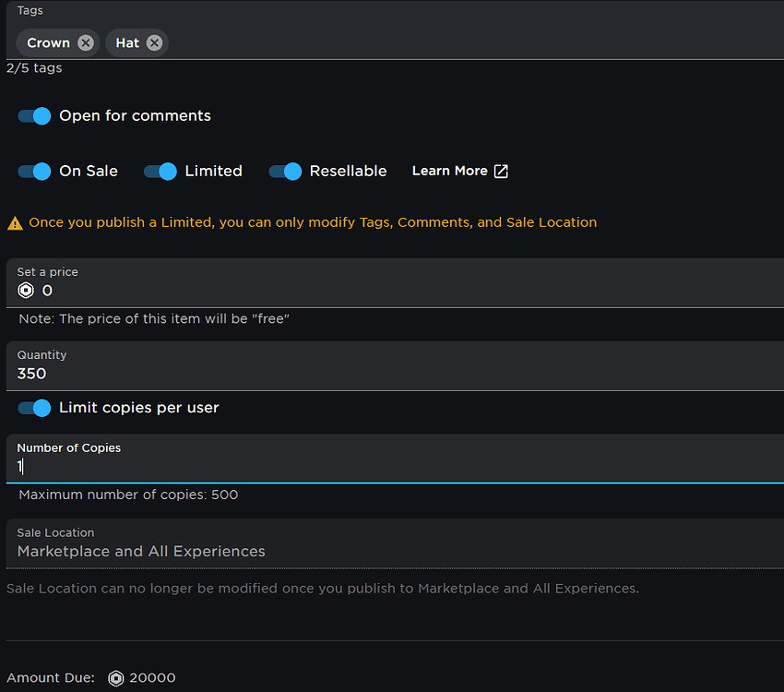Click the Robux icon next to Amount Due
The height and width of the screenshot is (692, 784).
pos(115,677)
